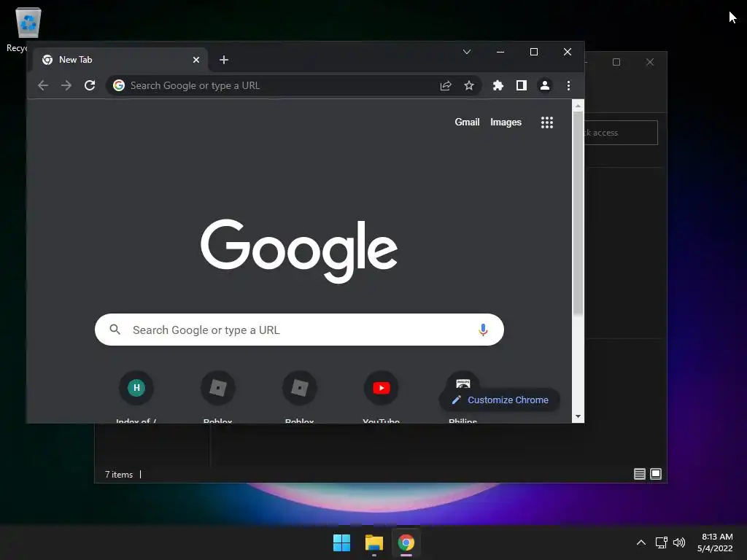747x560 pixels.
Task: Toggle Chrome's side panel
Action: pos(521,86)
